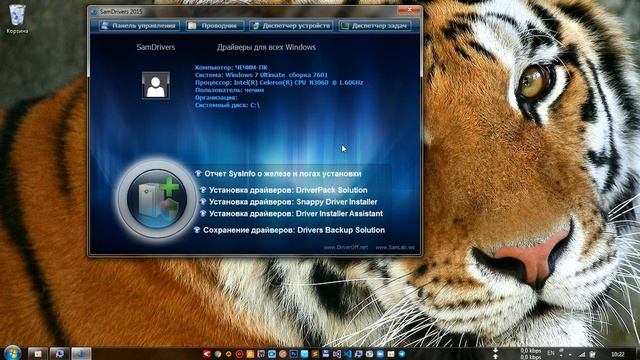640x360 pixels.
Task: Open Telegram icon in taskbar
Action: pos(402,354)
